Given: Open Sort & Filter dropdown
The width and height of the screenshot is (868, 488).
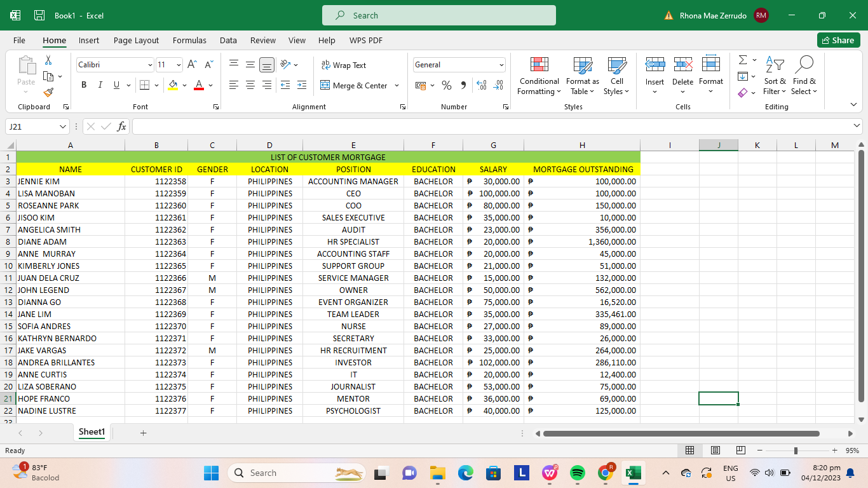Looking at the screenshot, I should (x=775, y=76).
